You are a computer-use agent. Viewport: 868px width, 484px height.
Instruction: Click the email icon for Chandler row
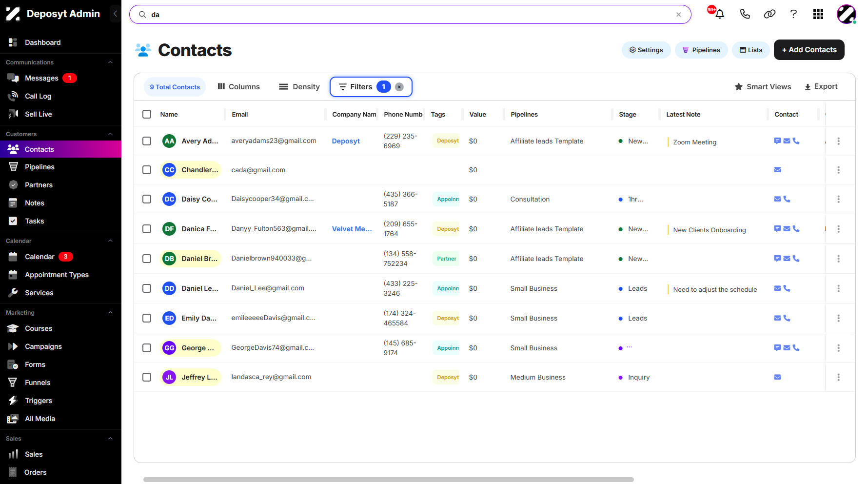coord(777,170)
